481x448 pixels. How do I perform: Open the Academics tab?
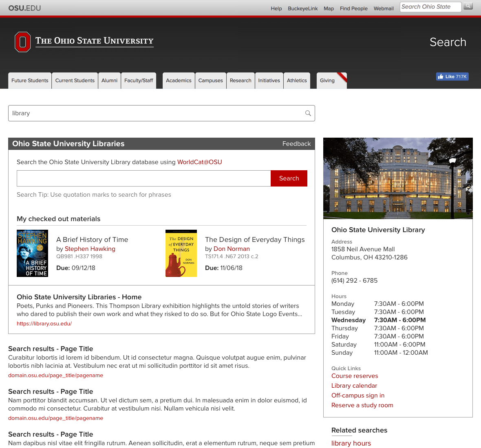pos(179,81)
